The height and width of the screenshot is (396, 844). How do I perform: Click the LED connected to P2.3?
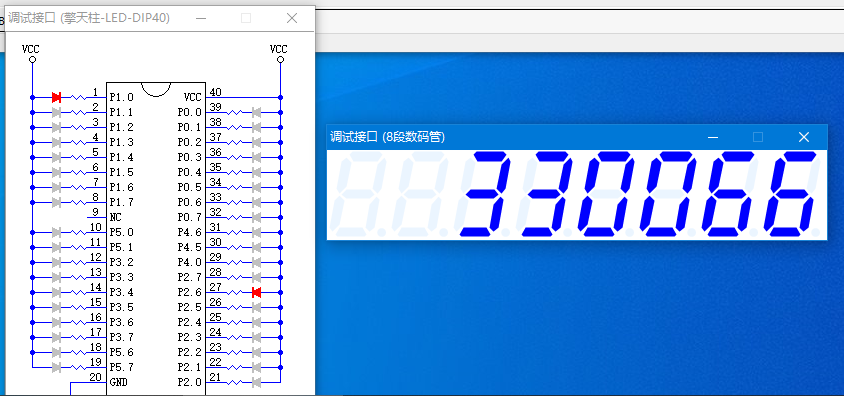[x=256, y=338]
